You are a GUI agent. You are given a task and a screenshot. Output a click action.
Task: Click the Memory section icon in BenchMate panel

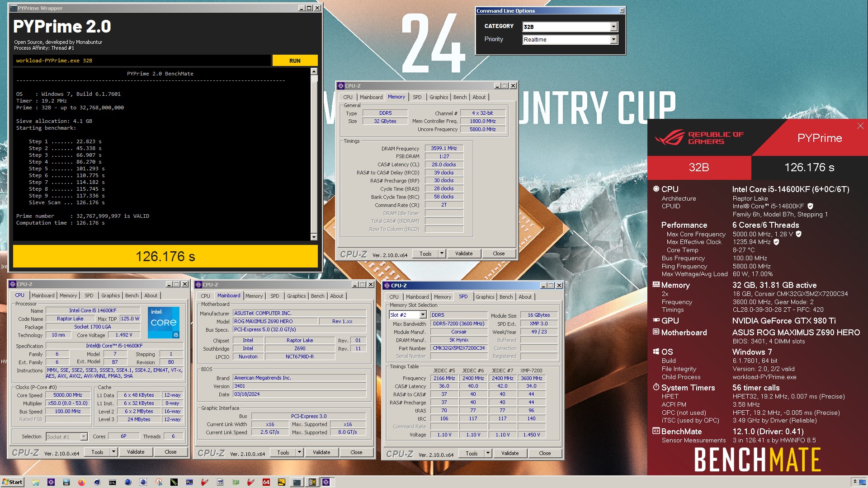point(656,285)
